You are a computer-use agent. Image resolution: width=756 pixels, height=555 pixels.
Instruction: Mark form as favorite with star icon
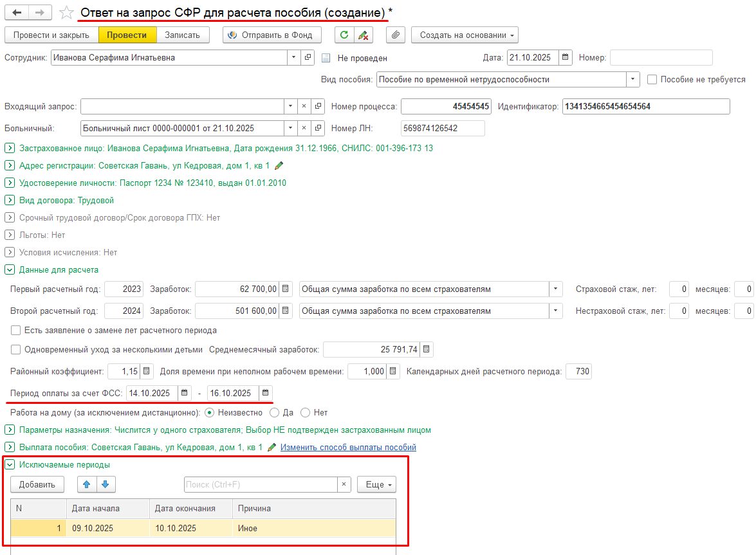66,12
